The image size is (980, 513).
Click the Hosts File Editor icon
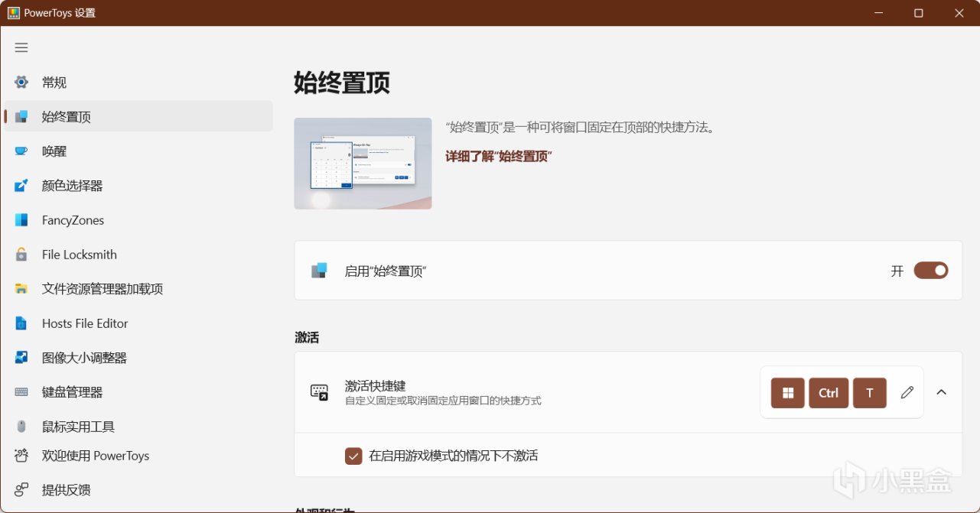point(21,323)
